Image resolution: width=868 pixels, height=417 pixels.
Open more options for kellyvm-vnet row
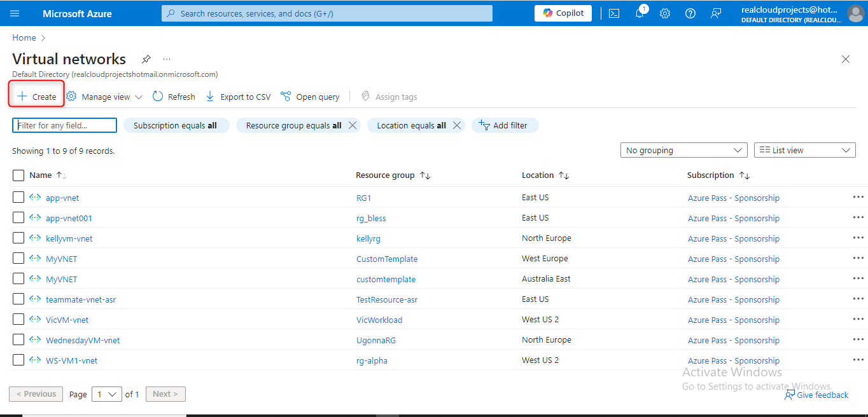[x=858, y=238]
